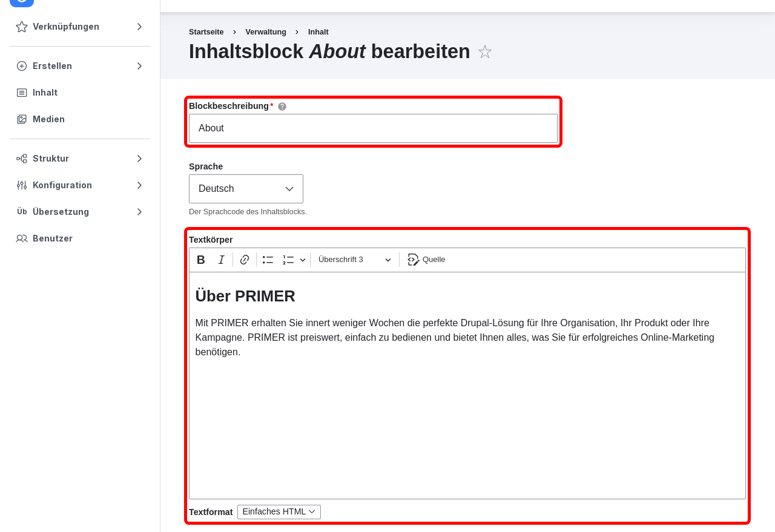Click the Struktur hierarchy icon

click(22, 159)
